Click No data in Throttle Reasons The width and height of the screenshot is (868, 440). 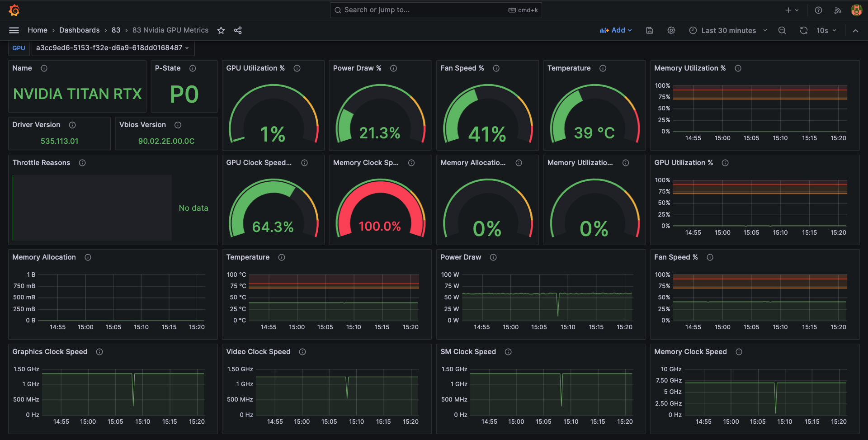(193, 208)
